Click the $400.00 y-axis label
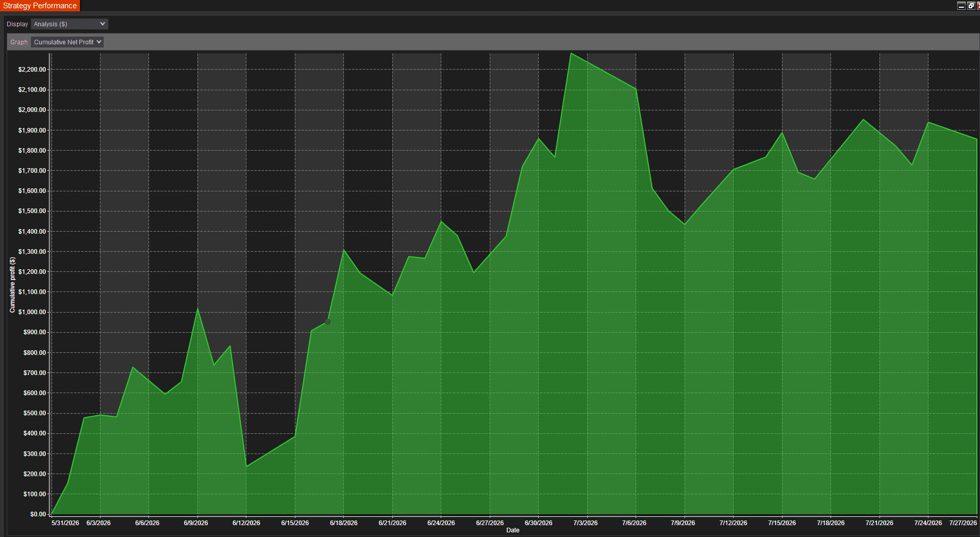 tap(35, 433)
